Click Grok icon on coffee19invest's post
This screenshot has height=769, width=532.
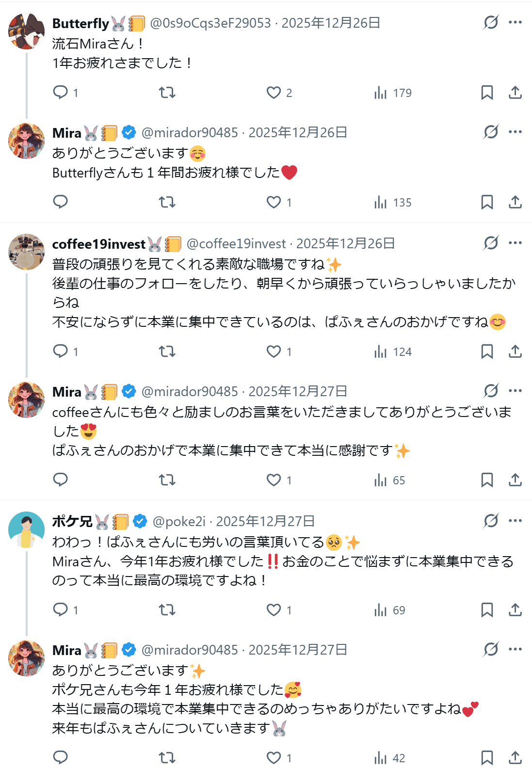click(491, 243)
